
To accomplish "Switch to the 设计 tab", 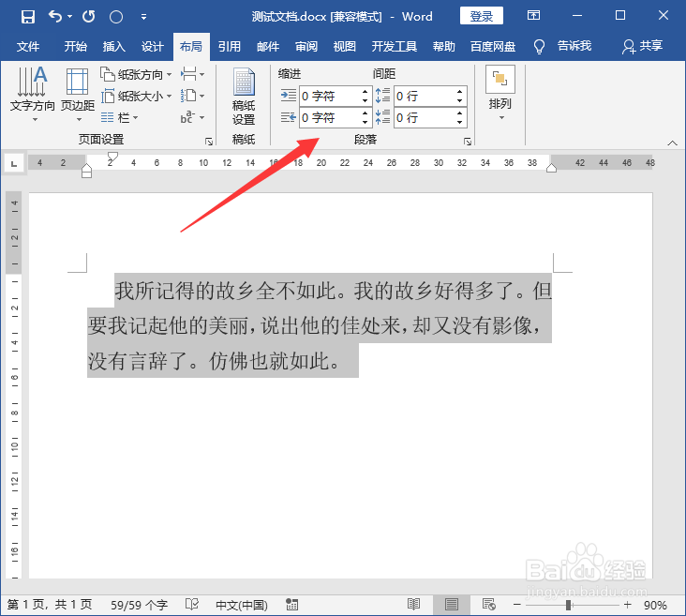I will pos(152,46).
